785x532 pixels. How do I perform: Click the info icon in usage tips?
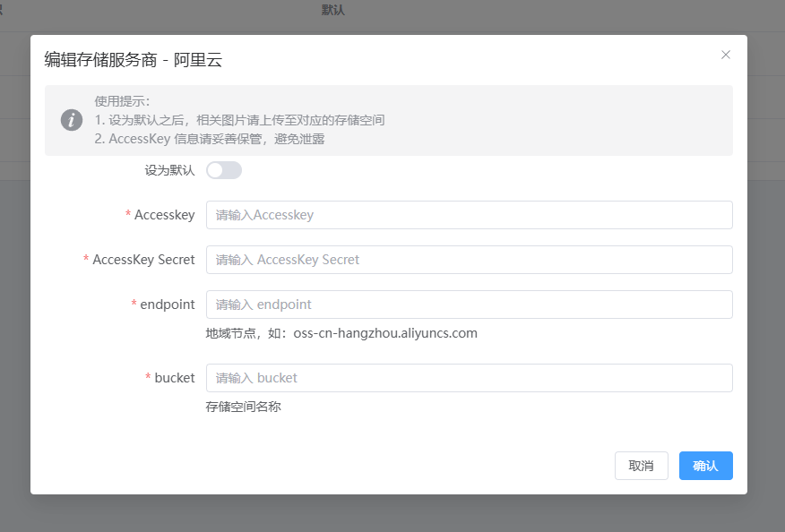pyautogui.click(x=72, y=120)
